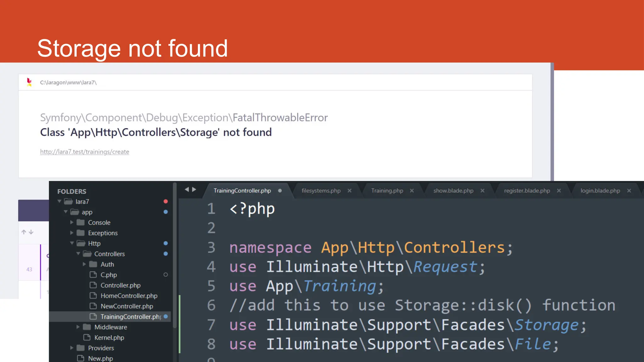Click the Exceptions folder icon
The image size is (644, 362).
coord(81,233)
